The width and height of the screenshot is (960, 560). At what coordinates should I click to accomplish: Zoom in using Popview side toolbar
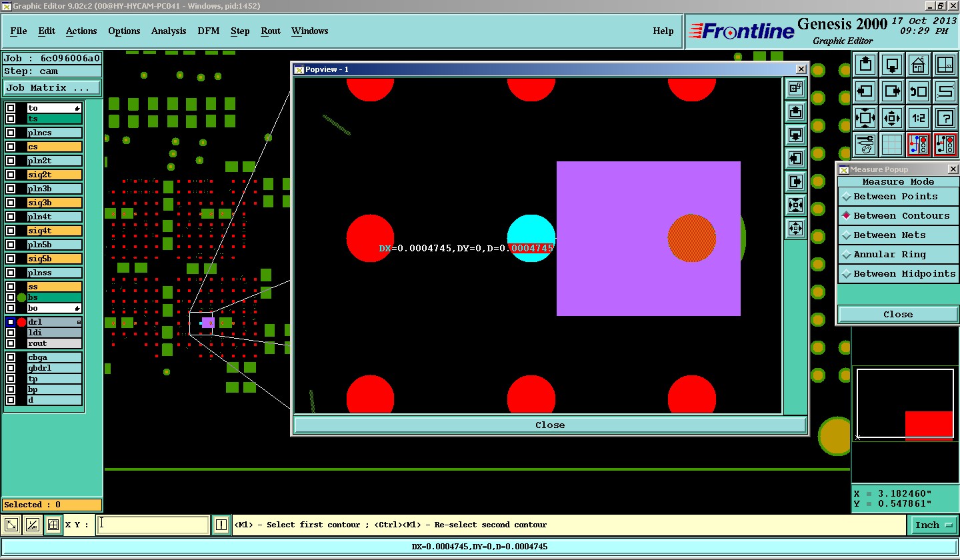click(x=795, y=205)
